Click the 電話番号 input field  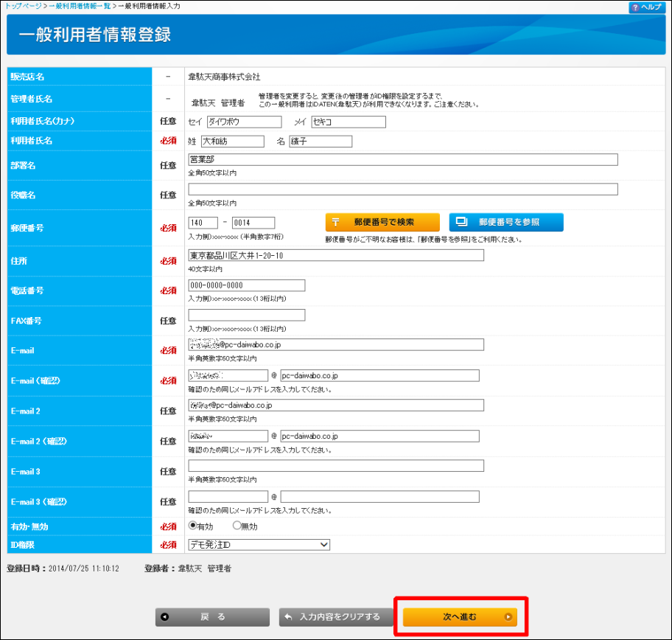246,285
